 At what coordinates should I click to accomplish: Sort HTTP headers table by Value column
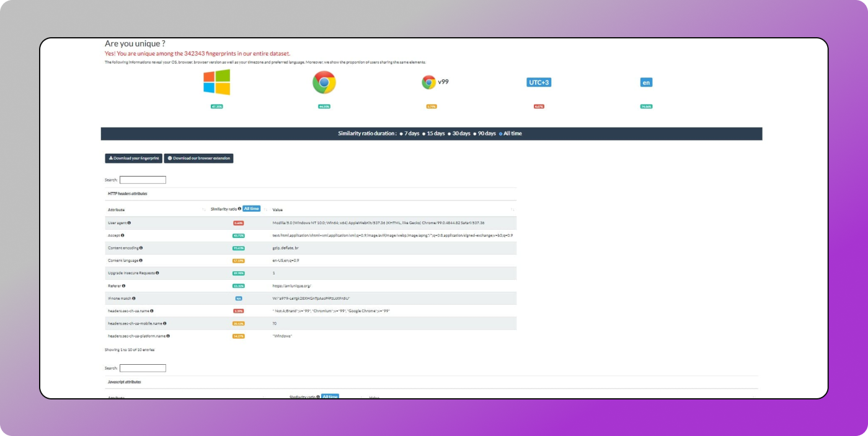[x=512, y=210]
